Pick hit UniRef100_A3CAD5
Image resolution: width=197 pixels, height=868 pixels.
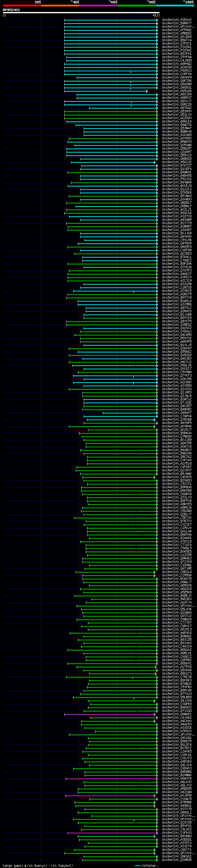pyautogui.click(x=176, y=135)
